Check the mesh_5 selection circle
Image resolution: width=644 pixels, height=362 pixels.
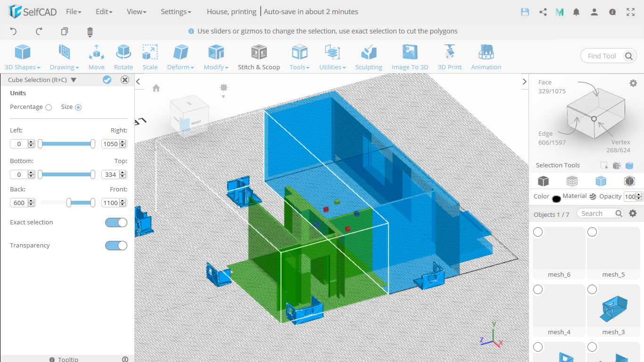pyautogui.click(x=592, y=232)
